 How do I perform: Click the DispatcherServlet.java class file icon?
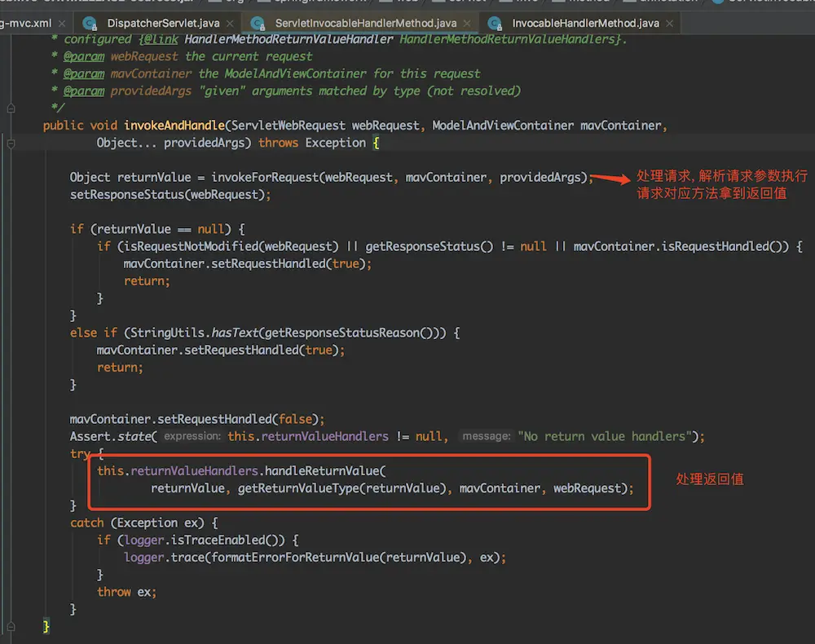[x=90, y=24]
